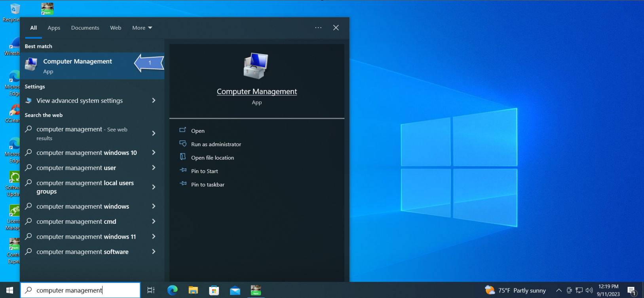Select the Recycle Bin desktop icon
Image resolution: width=644 pixels, height=298 pixels.
pos(12,12)
